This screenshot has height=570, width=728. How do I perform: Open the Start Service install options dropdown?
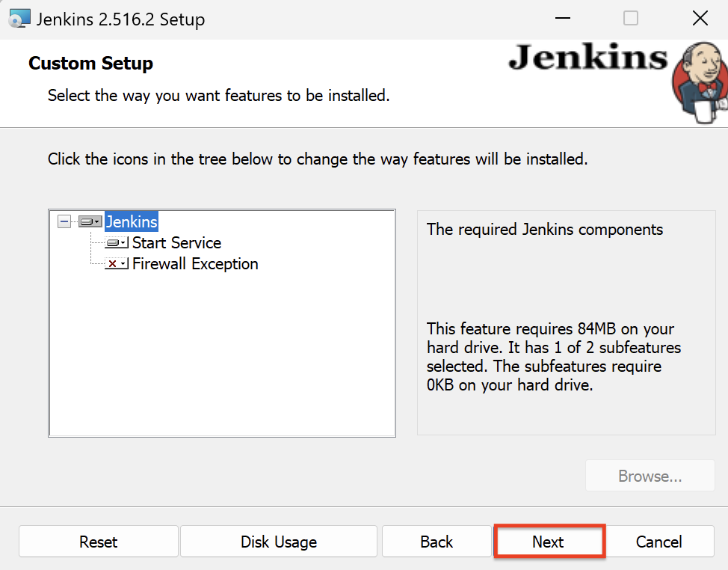click(x=122, y=242)
